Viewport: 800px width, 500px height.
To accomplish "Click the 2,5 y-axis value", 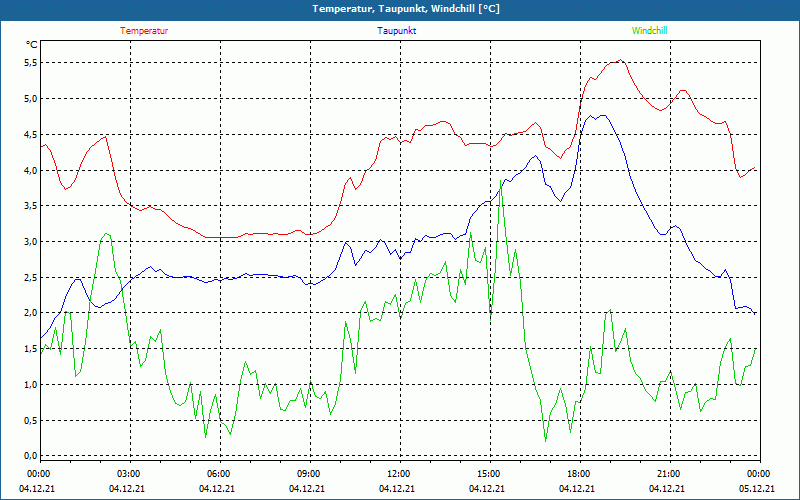I will 31,278.
